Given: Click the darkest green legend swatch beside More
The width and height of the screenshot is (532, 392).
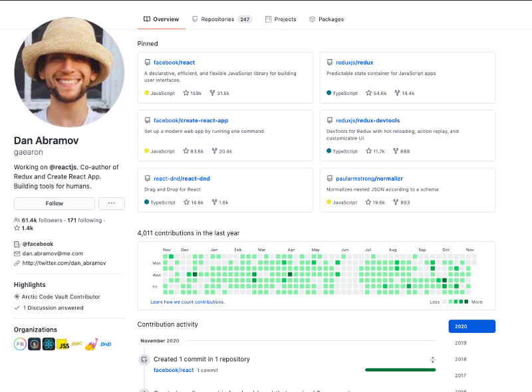Looking at the screenshot, I should point(466,302).
